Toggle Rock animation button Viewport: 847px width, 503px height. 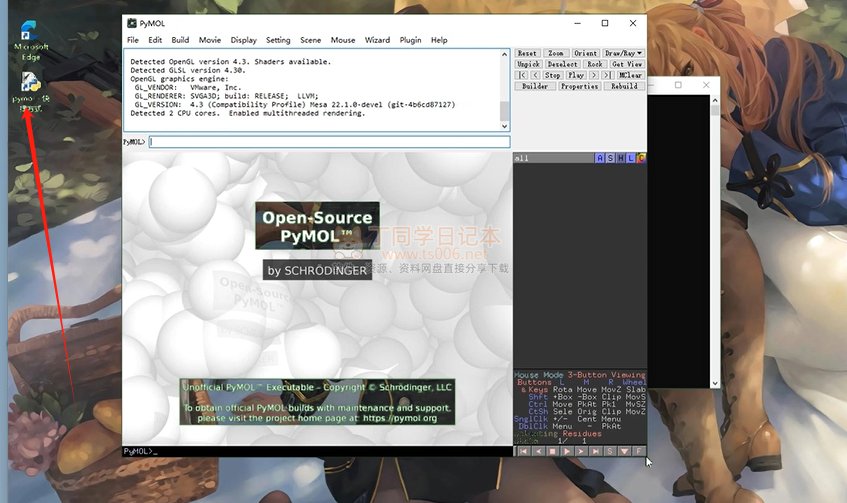tap(595, 64)
